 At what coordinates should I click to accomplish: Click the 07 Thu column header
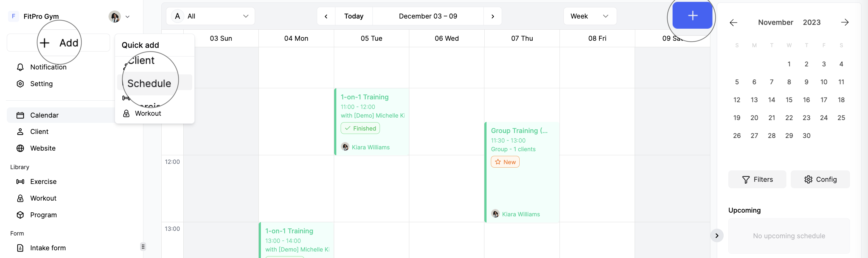pos(522,38)
